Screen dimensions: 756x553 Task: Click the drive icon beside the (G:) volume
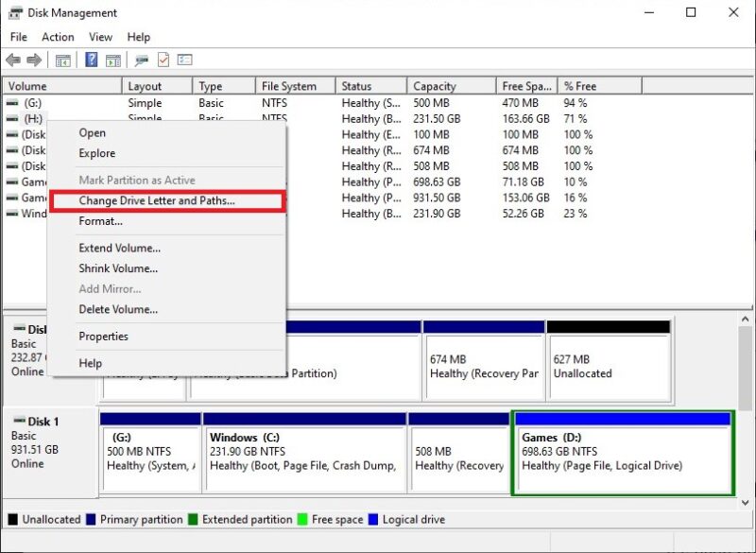(12, 103)
